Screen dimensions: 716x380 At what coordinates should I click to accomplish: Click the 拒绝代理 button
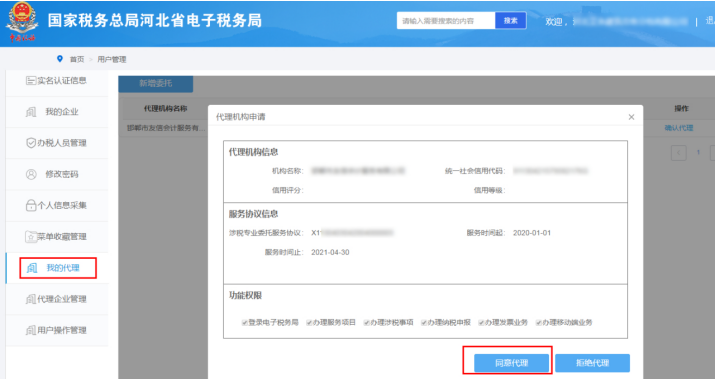pos(593,363)
